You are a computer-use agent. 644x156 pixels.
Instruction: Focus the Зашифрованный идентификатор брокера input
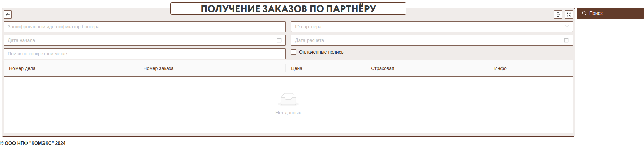144,27
